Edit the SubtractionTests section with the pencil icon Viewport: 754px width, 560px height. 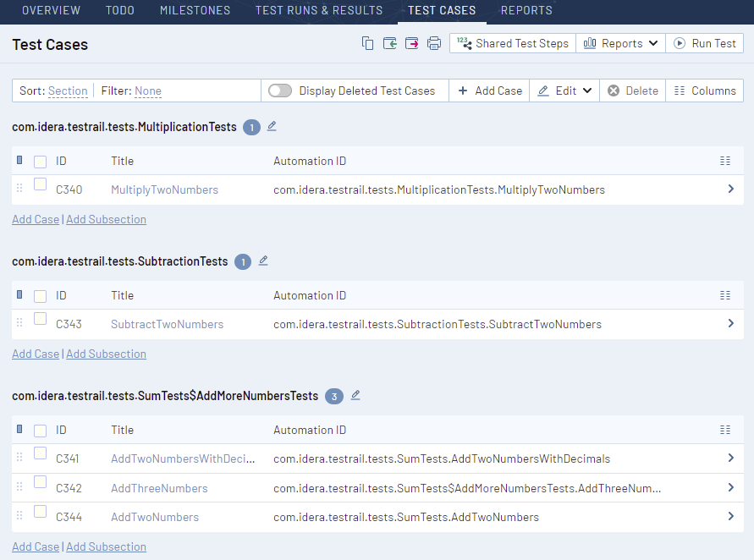click(x=263, y=261)
